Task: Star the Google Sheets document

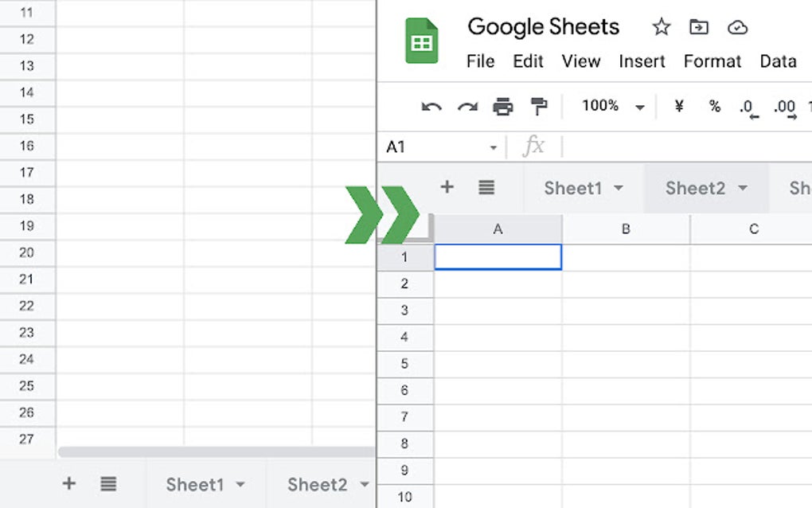Action: pyautogui.click(x=661, y=28)
